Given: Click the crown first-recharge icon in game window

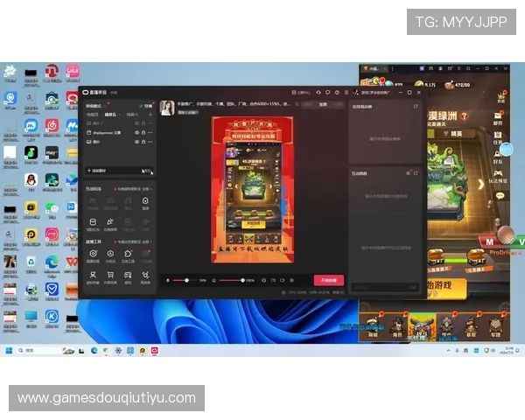Looking at the screenshot, I should point(501,96).
